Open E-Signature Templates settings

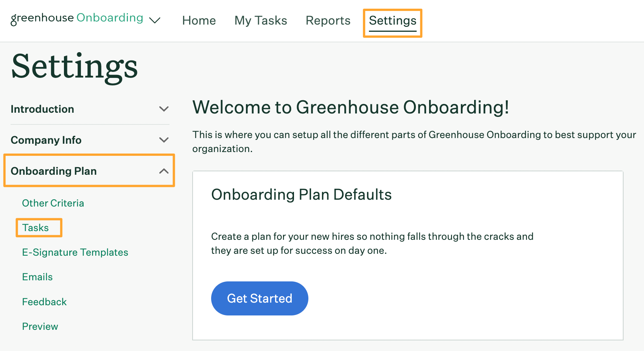tap(75, 252)
